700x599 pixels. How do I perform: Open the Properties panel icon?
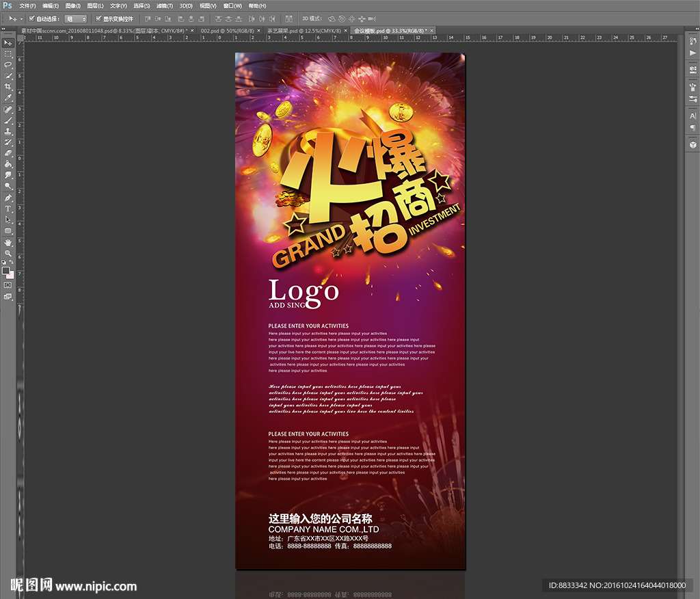click(693, 70)
